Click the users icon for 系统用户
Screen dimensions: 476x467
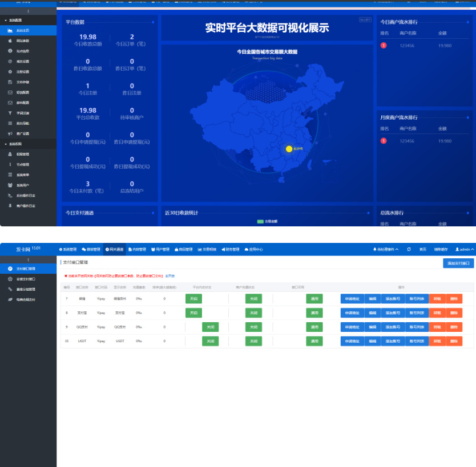pyautogui.click(x=10, y=185)
